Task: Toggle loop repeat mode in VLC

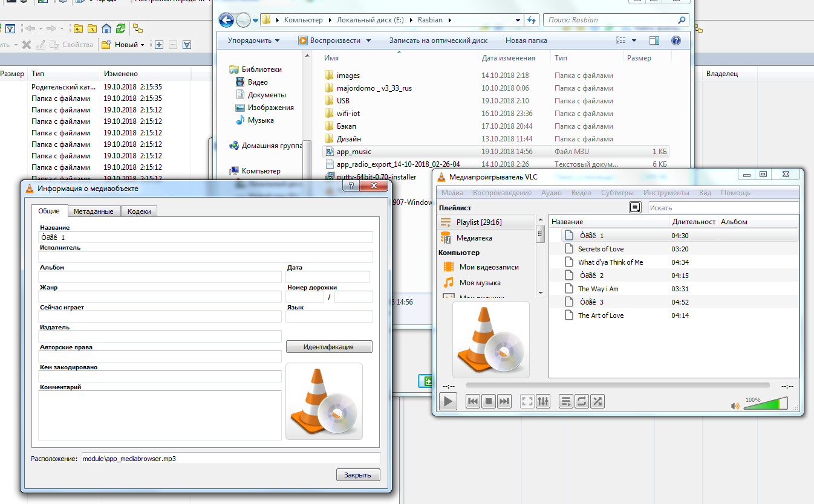Action: [x=582, y=401]
